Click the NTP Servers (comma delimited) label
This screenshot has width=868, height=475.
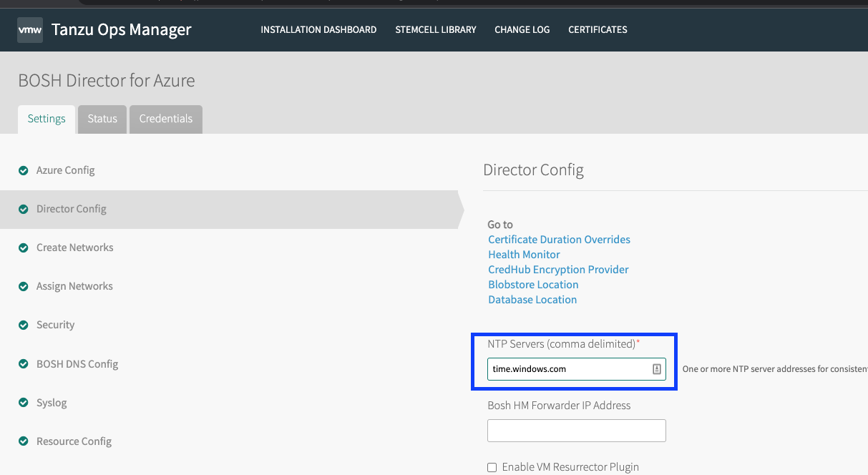tap(564, 344)
